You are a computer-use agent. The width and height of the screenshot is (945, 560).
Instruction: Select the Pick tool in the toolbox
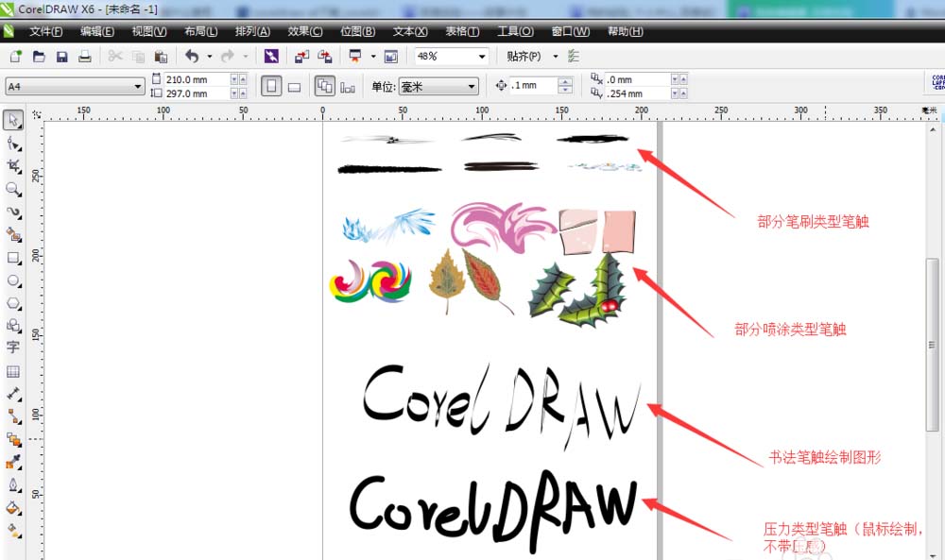(x=13, y=120)
